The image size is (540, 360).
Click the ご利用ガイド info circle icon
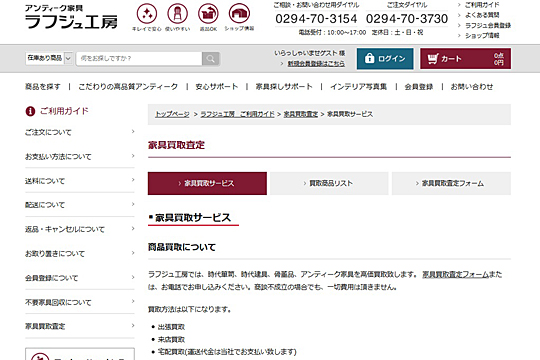click(x=30, y=111)
